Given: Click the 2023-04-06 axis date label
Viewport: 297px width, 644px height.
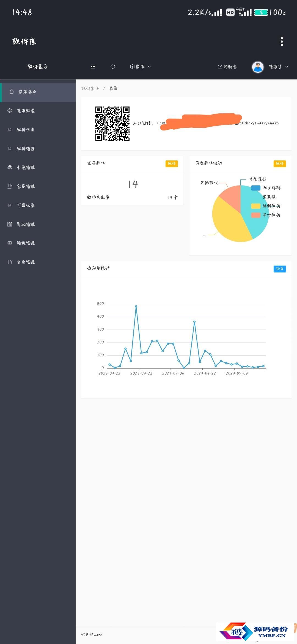Looking at the screenshot, I should click(x=173, y=373).
